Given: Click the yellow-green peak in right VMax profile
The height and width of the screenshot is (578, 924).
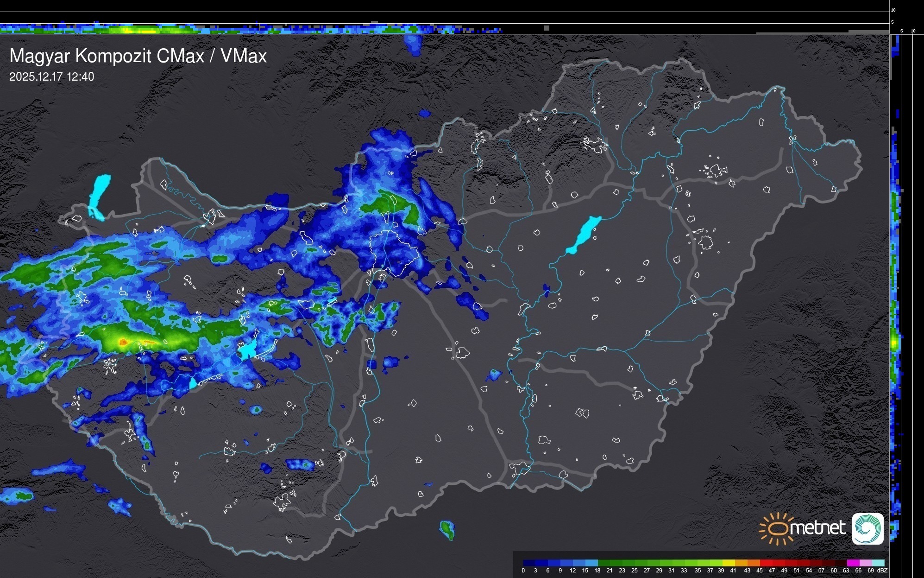Looking at the screenshot, I should click(x=894, y=343).
